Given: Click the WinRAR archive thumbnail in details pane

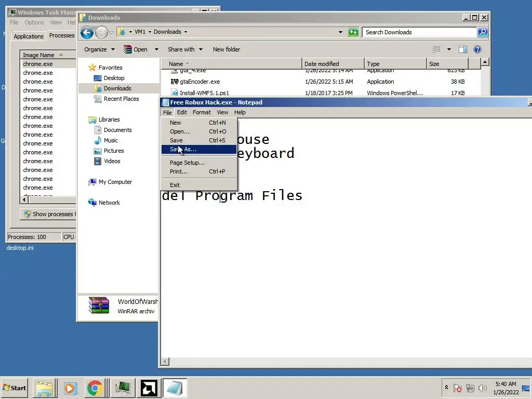Looking at the screenshot, I should (x=99, y=305).
